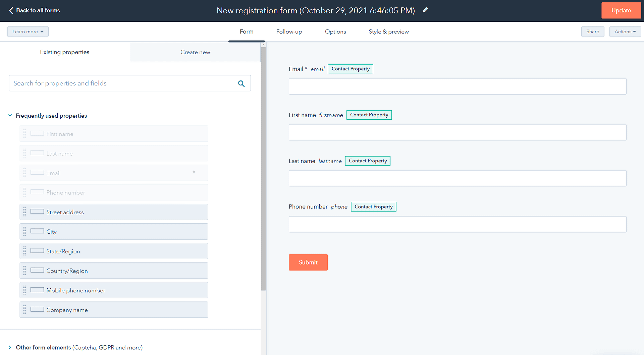Viewport: 644px width, 355px height.
Task: Open the Learn more dropdown
Action: 28,32
